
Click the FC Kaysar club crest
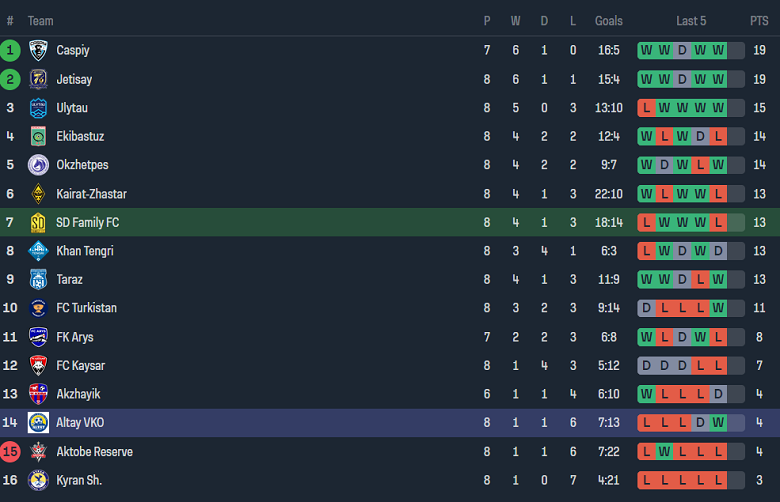(x=38, y=366)
